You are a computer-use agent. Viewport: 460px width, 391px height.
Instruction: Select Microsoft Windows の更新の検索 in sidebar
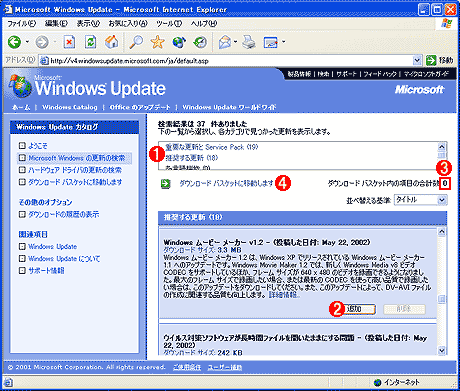(x=77, y=158)
